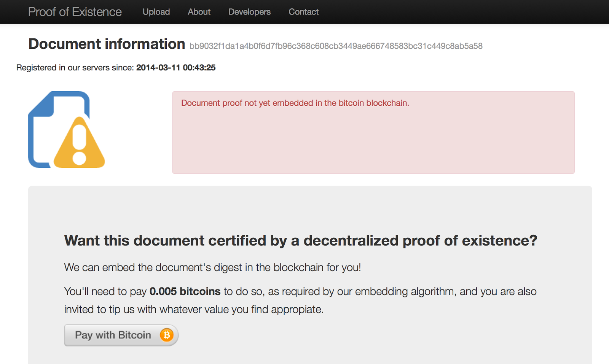Click the 'Document proof not yet embedded' alert text

coord(295,103)
